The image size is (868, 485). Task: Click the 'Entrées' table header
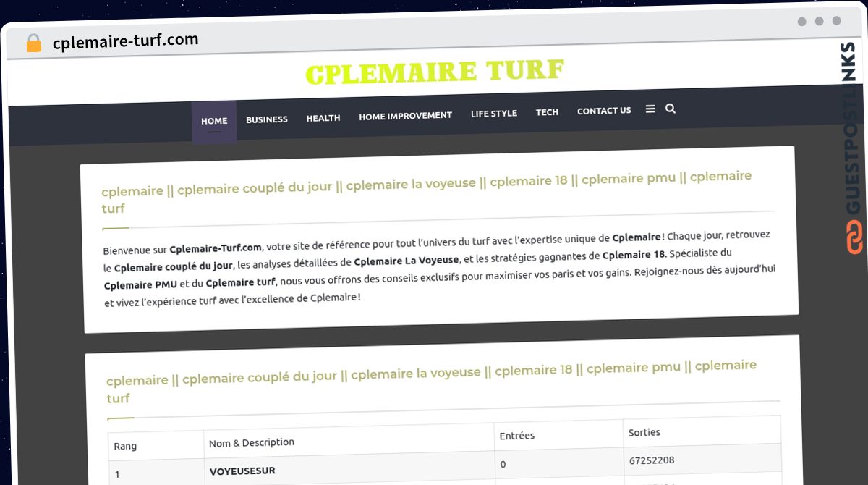517,436
